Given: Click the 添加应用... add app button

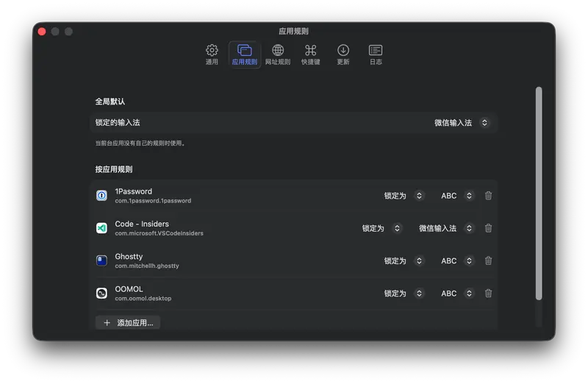Looking at the screenshot, I should [128, 323].
